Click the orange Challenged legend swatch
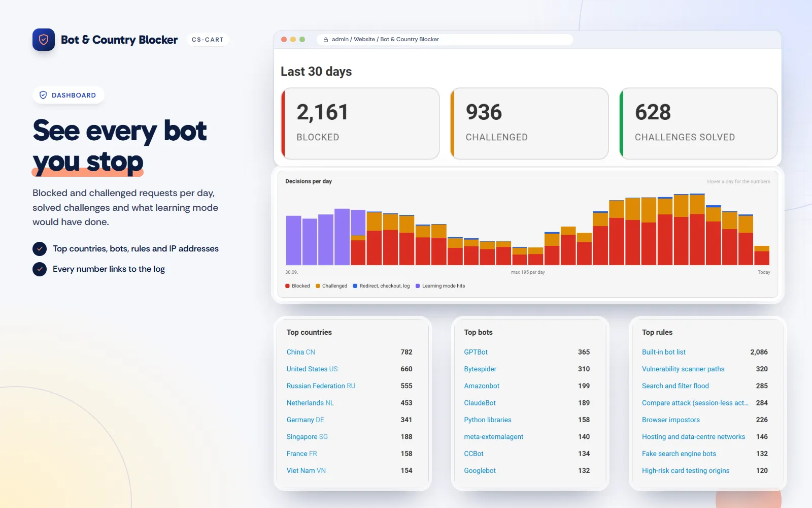Screen dimensions: 812x508 coord(318,286)
